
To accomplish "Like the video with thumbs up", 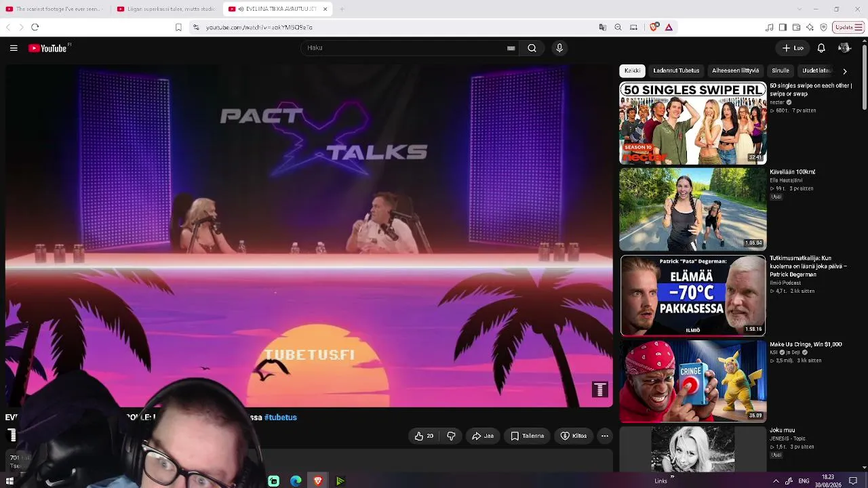I will pos(425,436).
